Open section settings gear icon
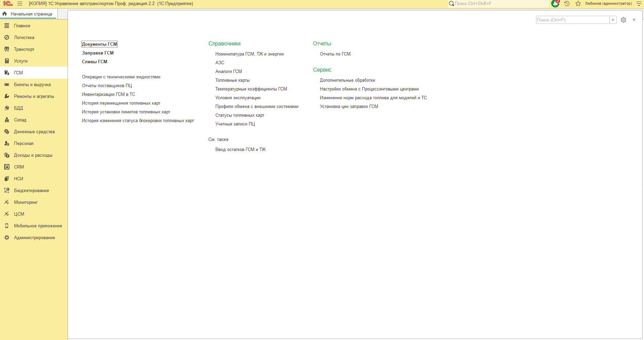This screenshot has width=644, height=340. (623, 20)
